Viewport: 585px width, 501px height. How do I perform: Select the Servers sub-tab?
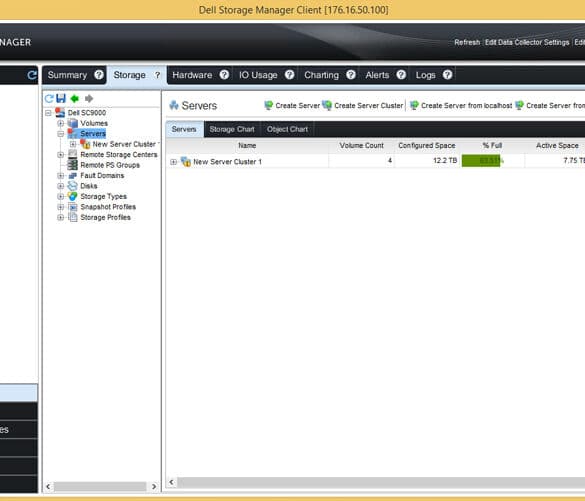click(184, 129)
